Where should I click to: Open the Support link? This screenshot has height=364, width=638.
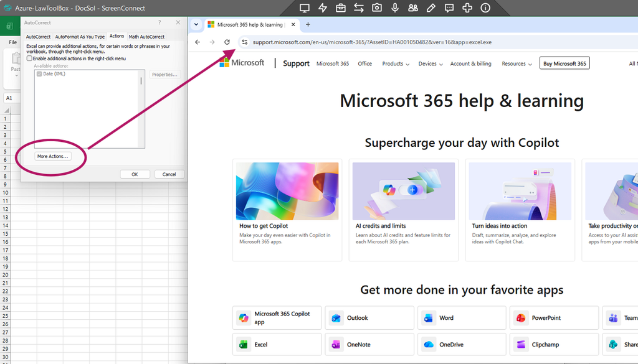(296, 63)
